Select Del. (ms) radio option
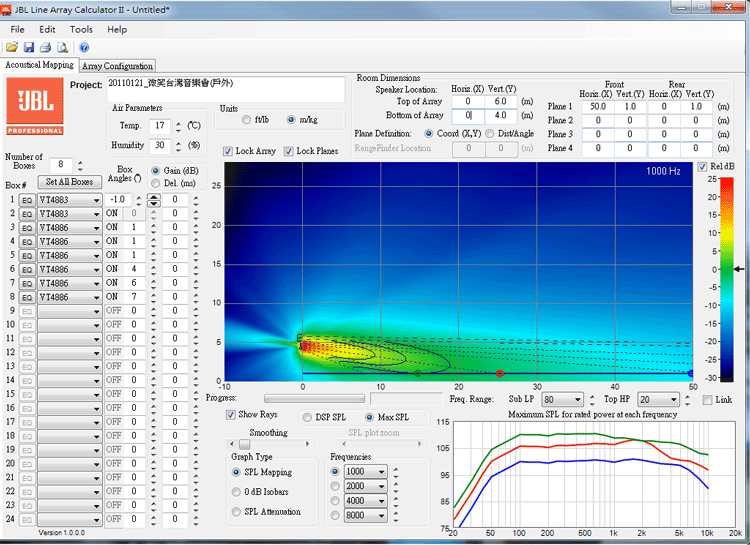 155,183
